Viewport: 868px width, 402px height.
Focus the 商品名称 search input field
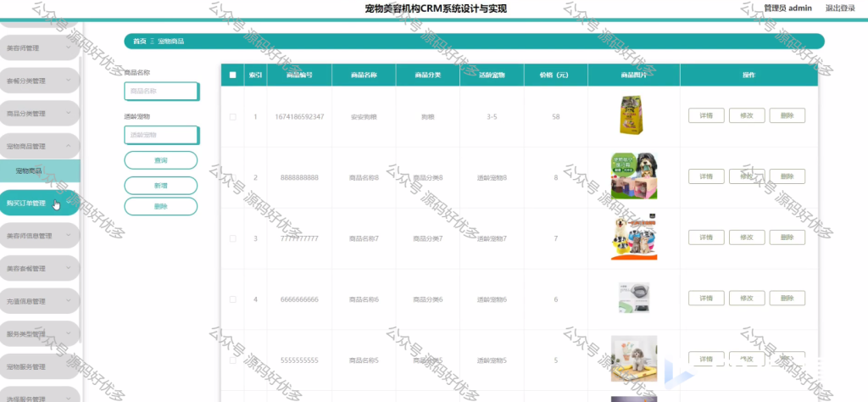[x=161, y=92]
